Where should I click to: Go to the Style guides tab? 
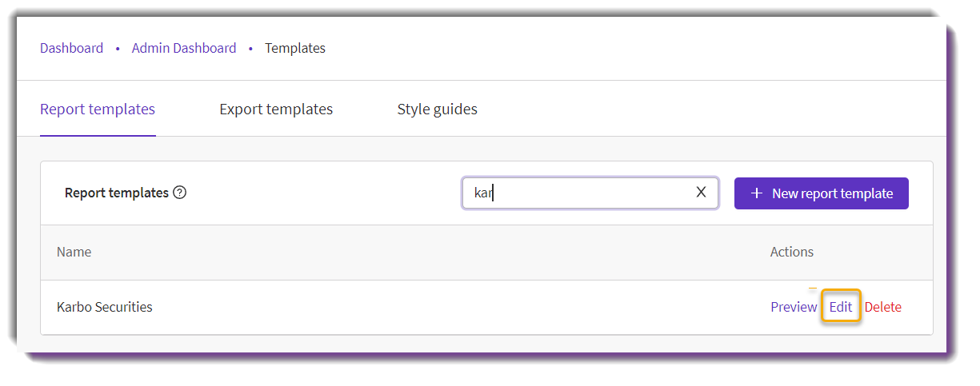[438, 109]
